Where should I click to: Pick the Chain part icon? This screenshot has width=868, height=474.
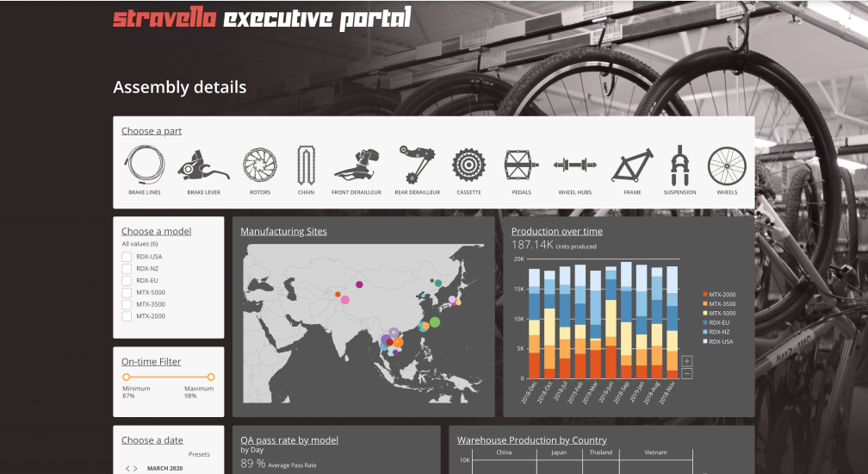307,165
